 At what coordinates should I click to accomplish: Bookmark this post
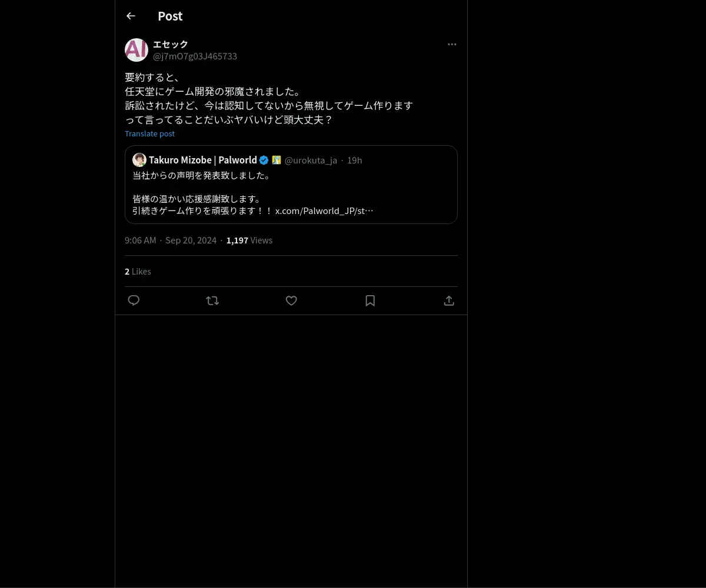(x=370, y=300)
